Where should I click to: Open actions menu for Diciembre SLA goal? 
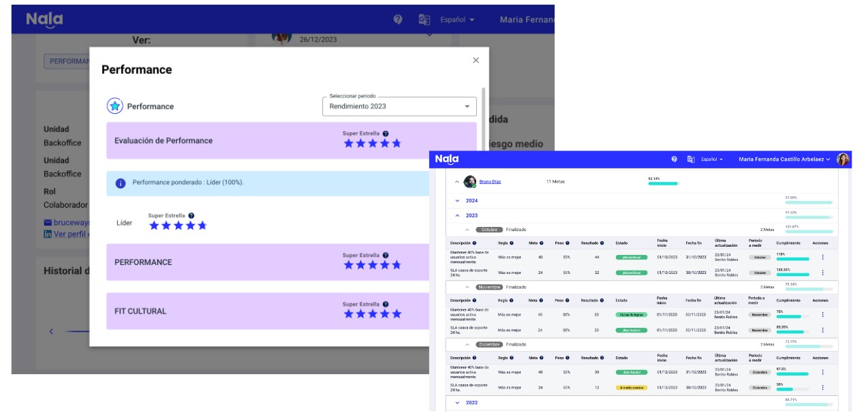click(x=822, y=387)
